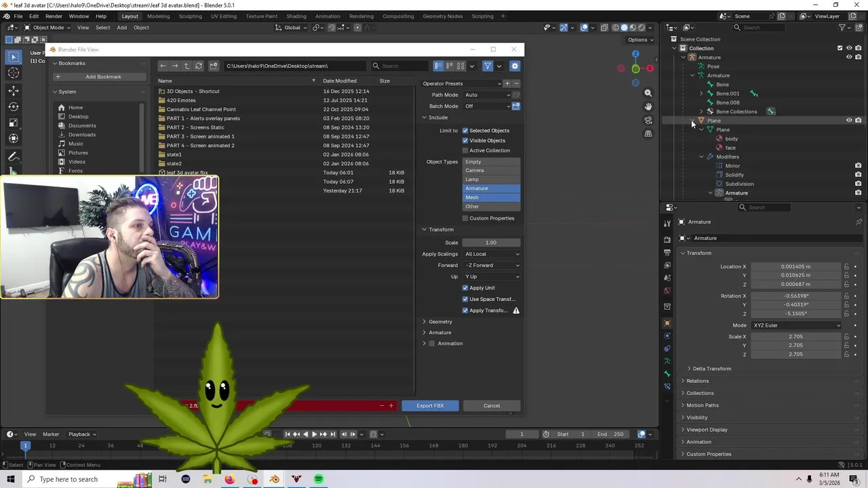The height and width of the screenshot is (488, 868).
Task: Create a new directory in file browser
Action: (213, 66)
